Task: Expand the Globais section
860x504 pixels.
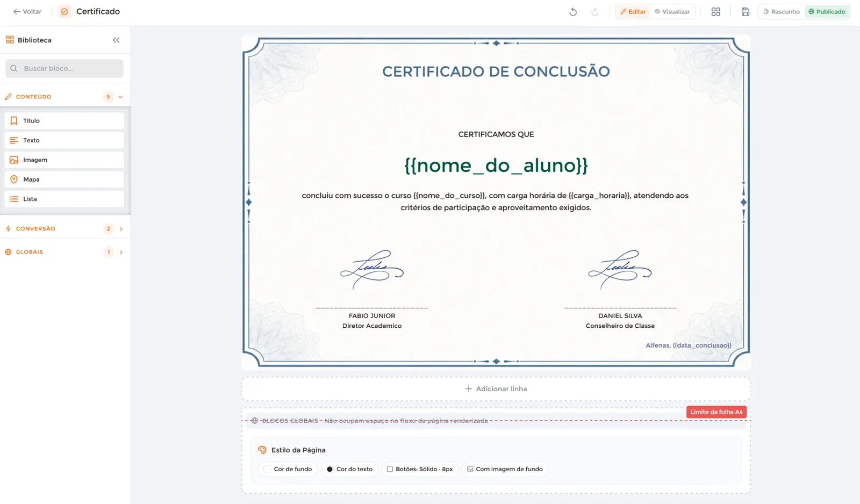Action: click(121, 252)
